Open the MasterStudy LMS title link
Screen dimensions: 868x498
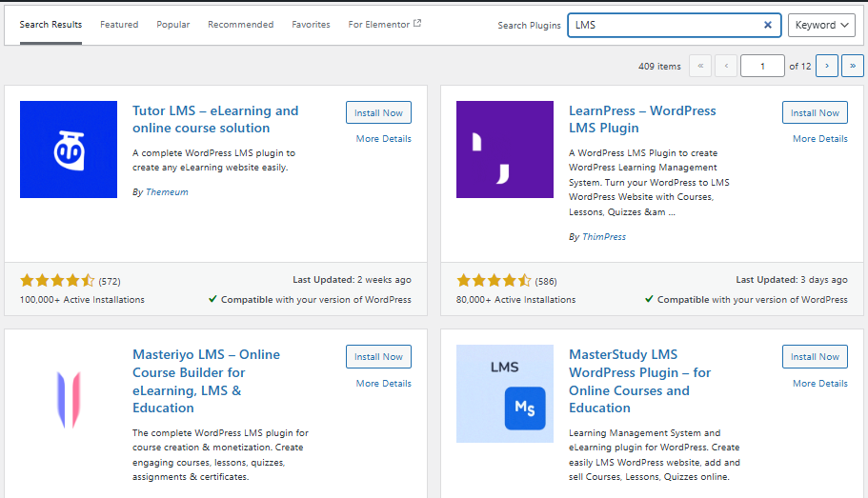point(640,381)
